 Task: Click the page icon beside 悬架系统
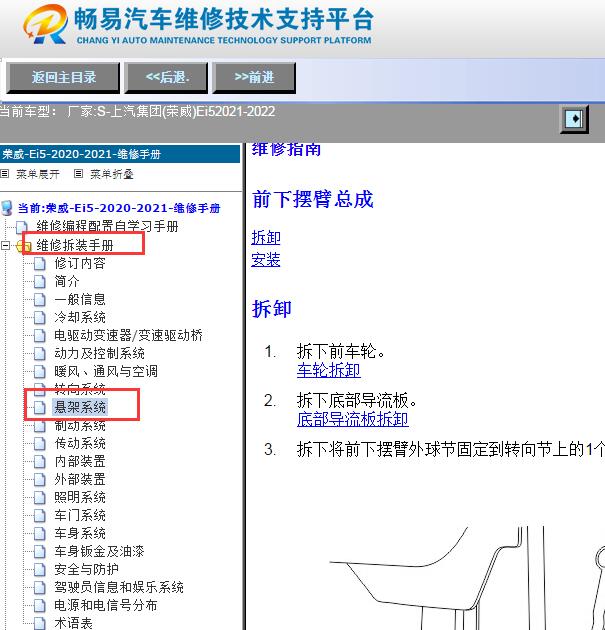point(39,407)
